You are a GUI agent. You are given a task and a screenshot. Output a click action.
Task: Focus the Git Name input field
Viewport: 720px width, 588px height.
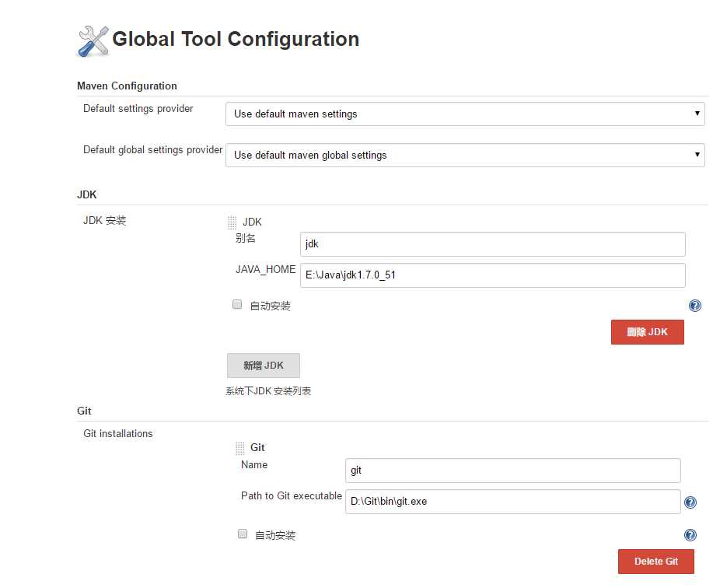[x=513, y=471]
